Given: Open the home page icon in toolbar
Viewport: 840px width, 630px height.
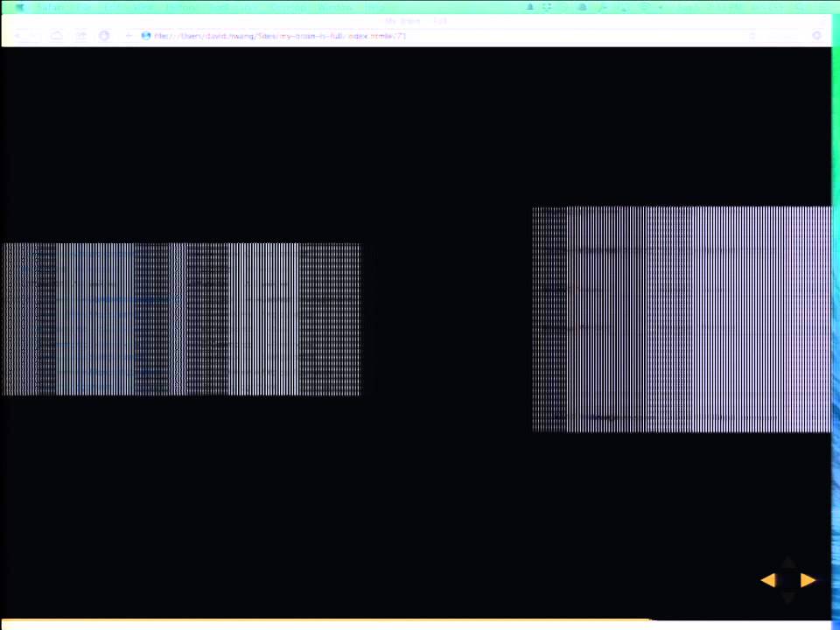Looking at the screenshot, I should click(57, 36).
